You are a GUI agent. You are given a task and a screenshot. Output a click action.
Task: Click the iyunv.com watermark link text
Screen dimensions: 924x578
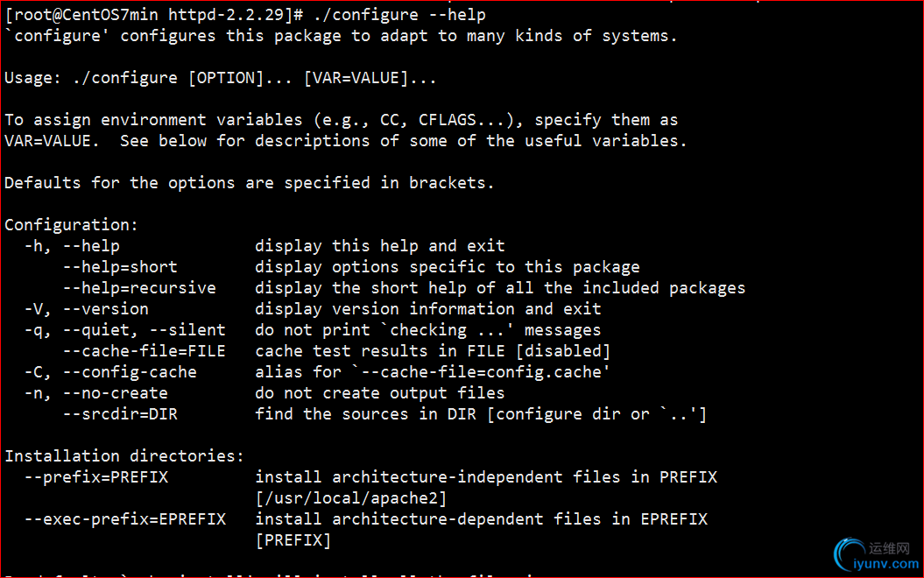[885, 564]
